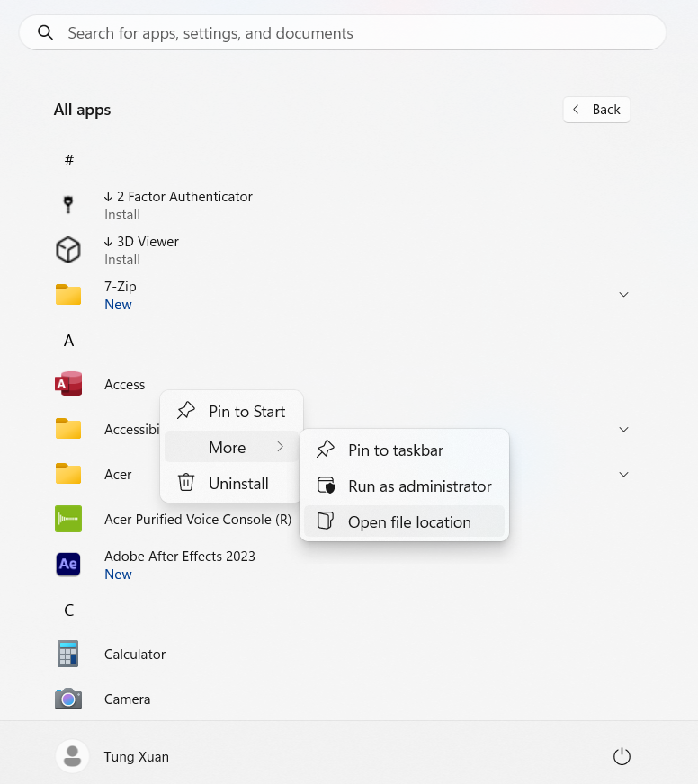Viewport: 698px width, 784px height.
Task: Focus the apps, settings, documents search field
Action: pyautogui.click(x=342, y=32)
